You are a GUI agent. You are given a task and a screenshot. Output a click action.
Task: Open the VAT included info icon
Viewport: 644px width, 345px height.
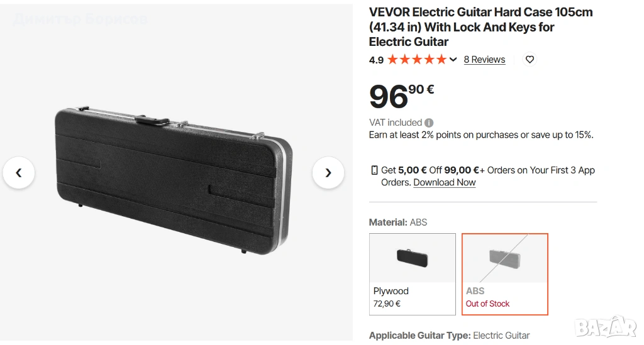[429, 123]
